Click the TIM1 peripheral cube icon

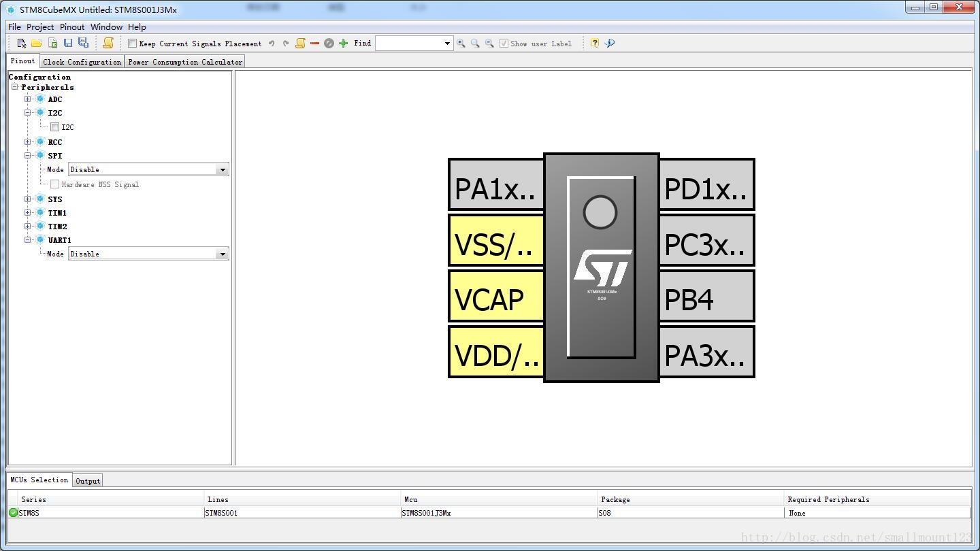[40, 212]
